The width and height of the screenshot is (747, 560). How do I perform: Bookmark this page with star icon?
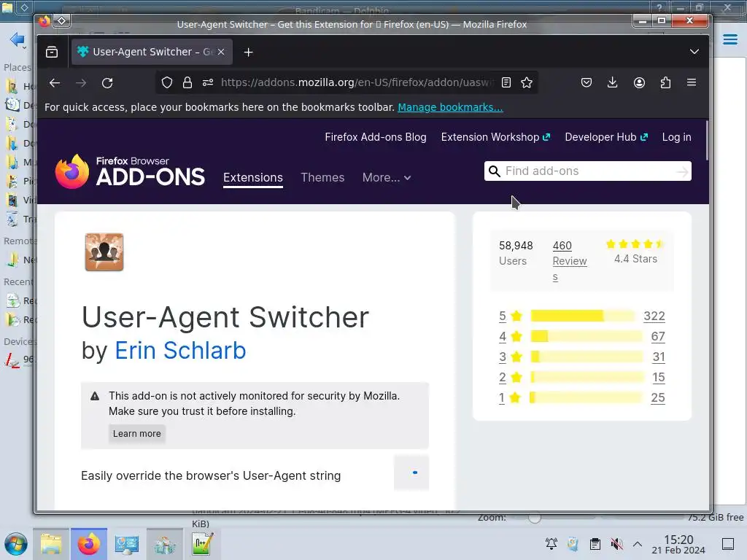coord(527,83)
